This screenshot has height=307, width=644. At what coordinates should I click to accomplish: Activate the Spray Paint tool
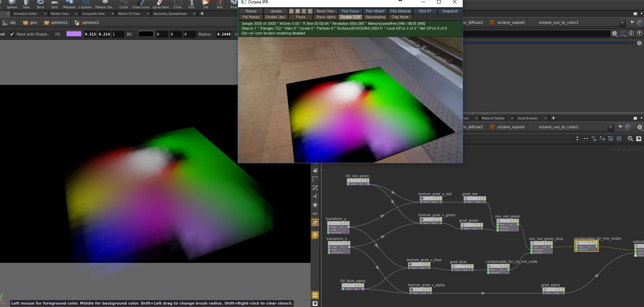161,4
